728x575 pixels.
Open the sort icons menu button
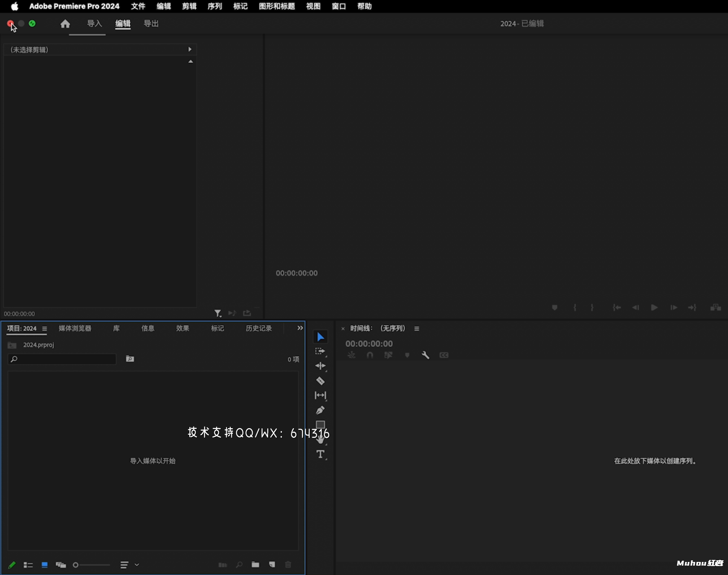tap(124, 565)
